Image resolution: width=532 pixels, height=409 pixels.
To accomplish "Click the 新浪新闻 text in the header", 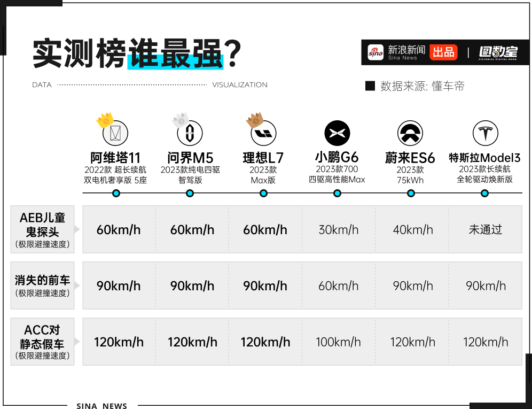I will [x=406, y=50].
